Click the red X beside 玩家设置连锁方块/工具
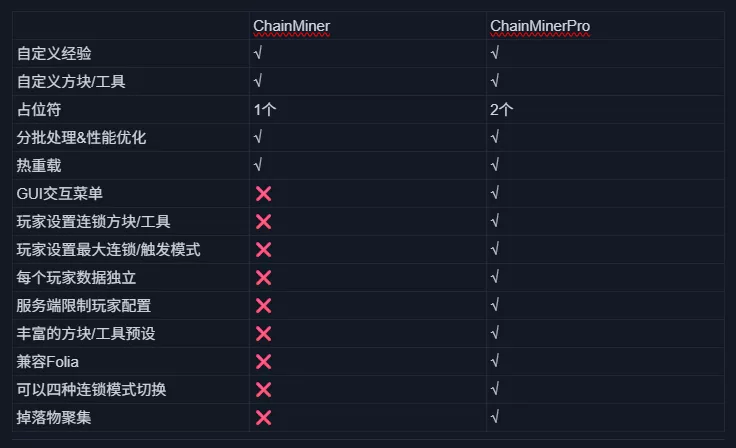The width and height of the screenshot is (736, 448). (x=263, y=221)
